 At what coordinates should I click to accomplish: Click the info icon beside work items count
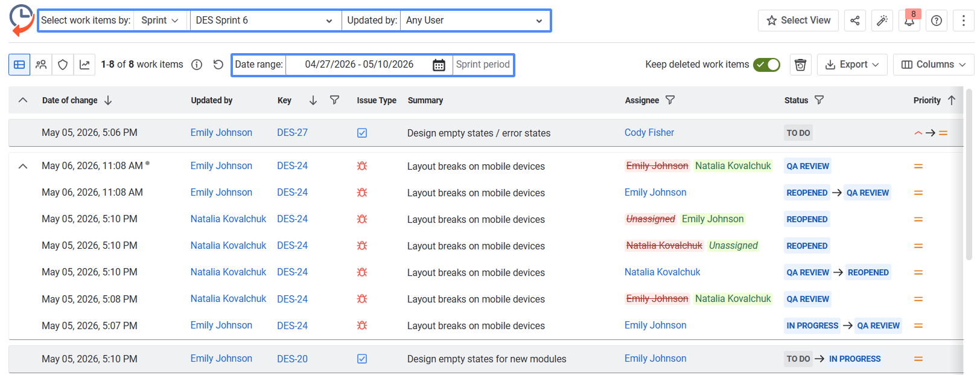pos(197,65)
